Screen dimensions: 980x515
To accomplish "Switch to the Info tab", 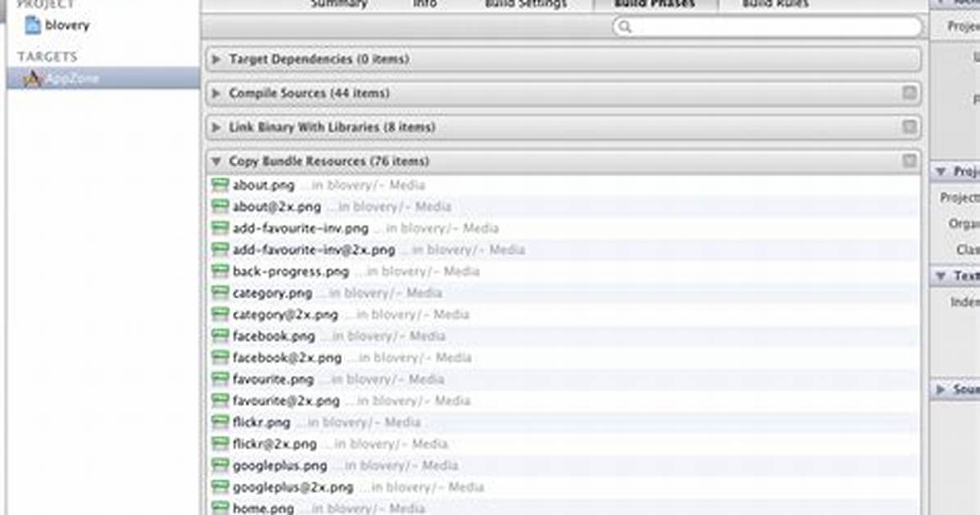I will pyautogui.click(x=425, y=4).
